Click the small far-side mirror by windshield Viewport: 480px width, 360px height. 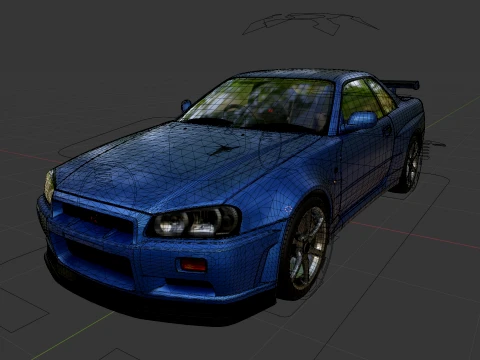[x=186, y=105]
